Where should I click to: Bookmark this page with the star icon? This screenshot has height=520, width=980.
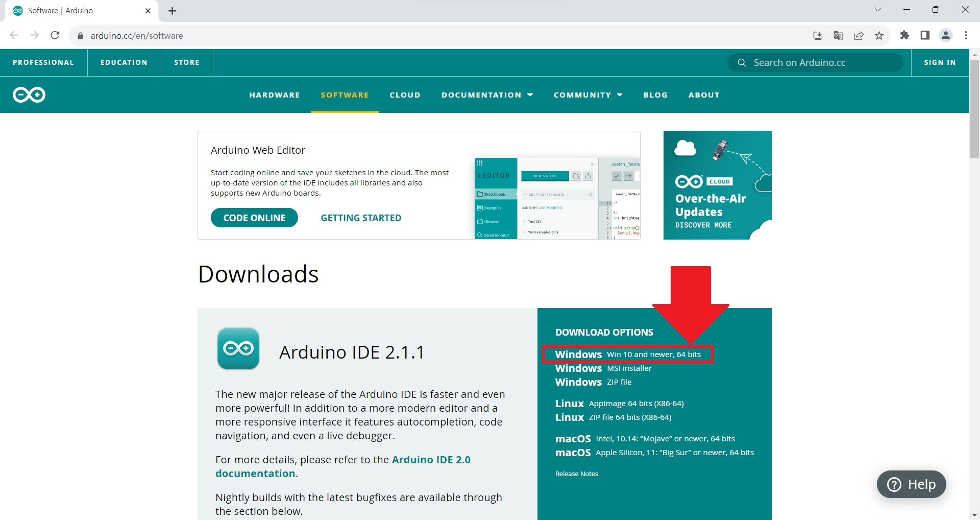[879, 35]
